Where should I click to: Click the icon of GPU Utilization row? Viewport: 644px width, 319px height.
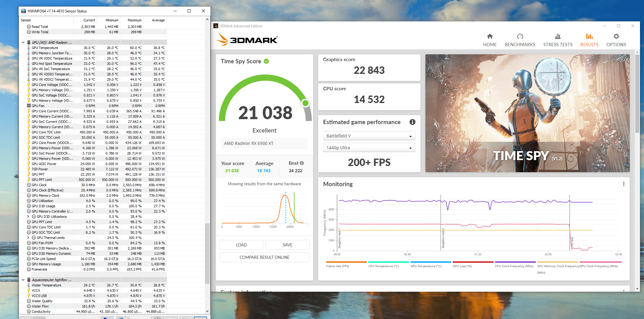pos(29,201)
